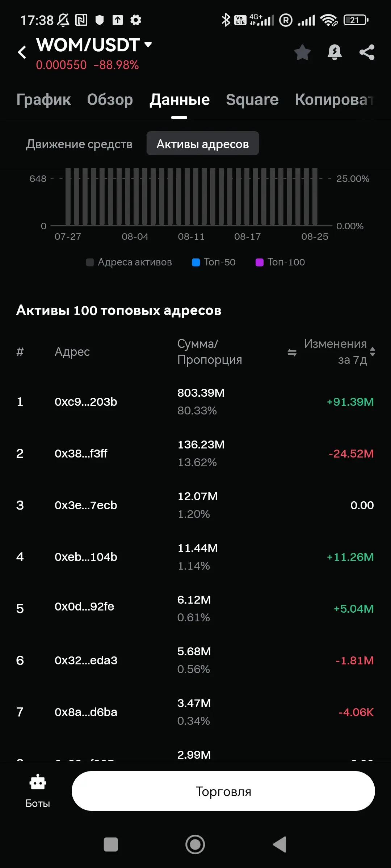Toggle Топ-100 legend series
Viewport: 391px width, 868px height.
280,262
